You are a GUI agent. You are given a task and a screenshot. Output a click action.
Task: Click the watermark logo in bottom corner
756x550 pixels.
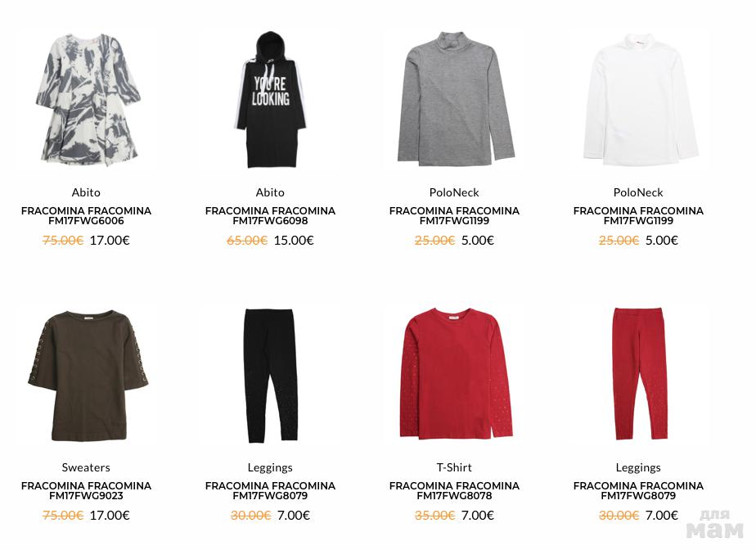point(715,525)
